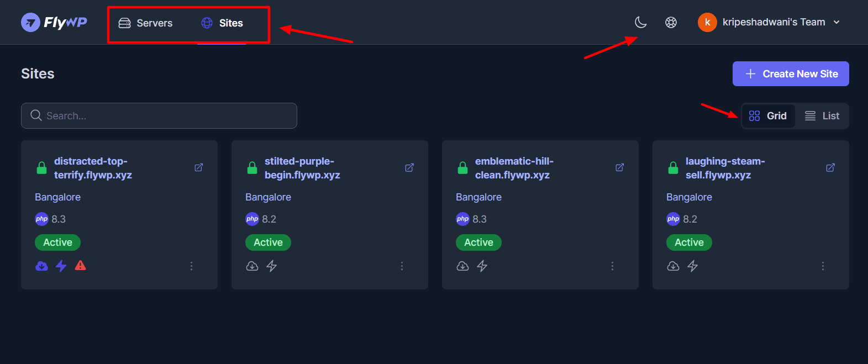
Task: Open external link for distracted-top-terrify site
Action: tap(199, 167)
